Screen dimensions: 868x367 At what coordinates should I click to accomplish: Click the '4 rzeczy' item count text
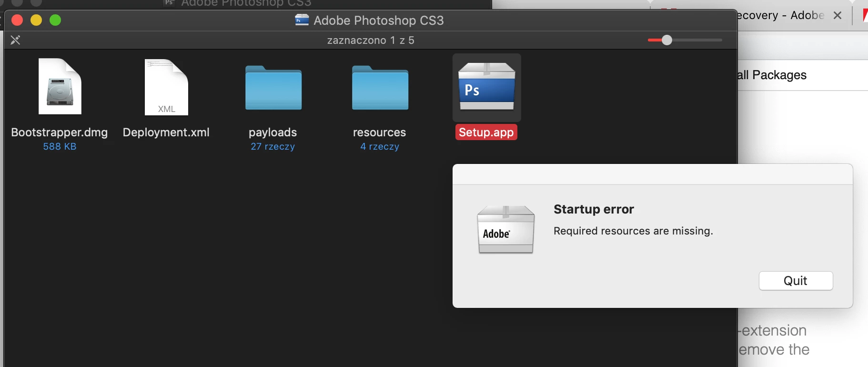[x=380, y=146]
